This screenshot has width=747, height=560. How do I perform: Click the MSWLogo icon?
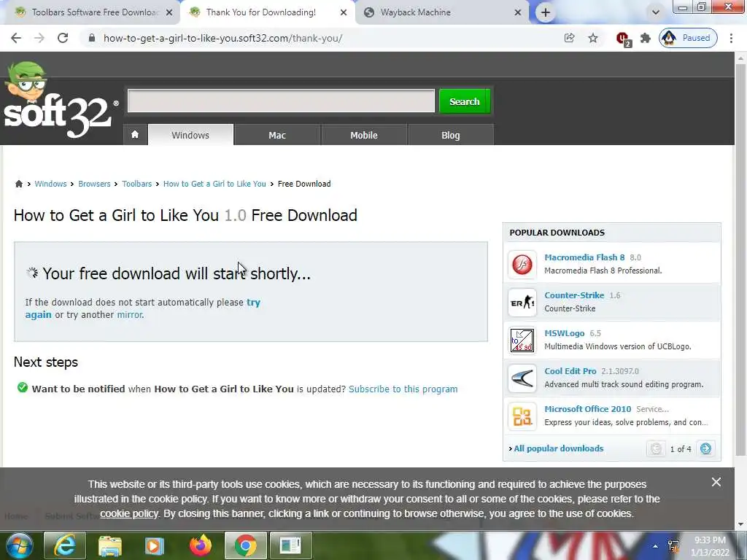(x=522, y=340)
